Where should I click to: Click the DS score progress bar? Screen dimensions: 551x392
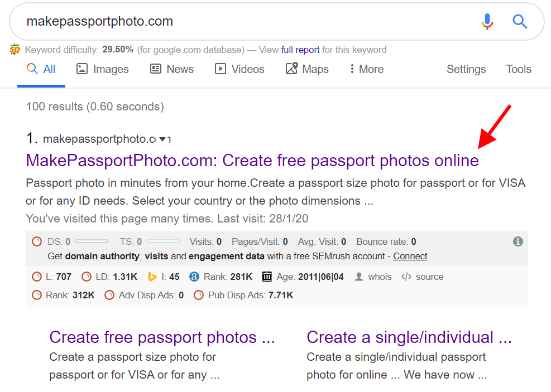[x=90, y=241]
